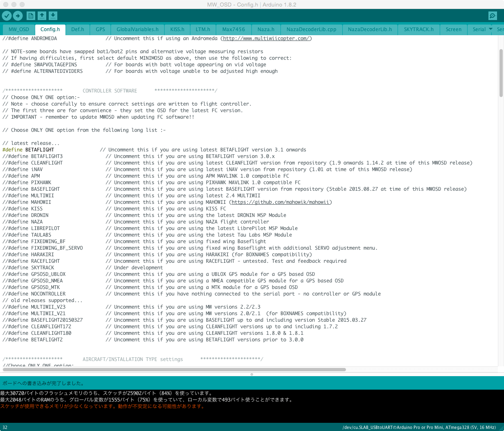This screenshot has width=504, height=431.
Task: Click the Upload arrow icon
Action: 18,16
